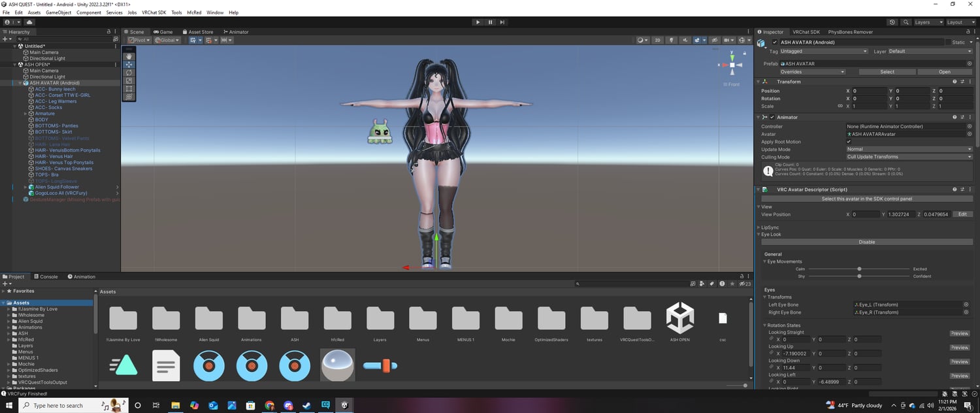Screen dimensions: 980x413
Task: Click the prefab Select button
Action: click(887, 72)
